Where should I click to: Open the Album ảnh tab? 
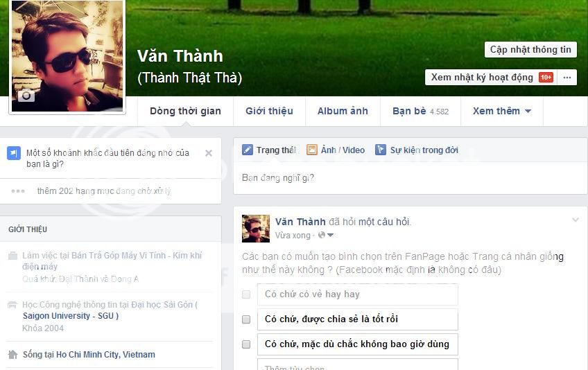pos(343,111)
